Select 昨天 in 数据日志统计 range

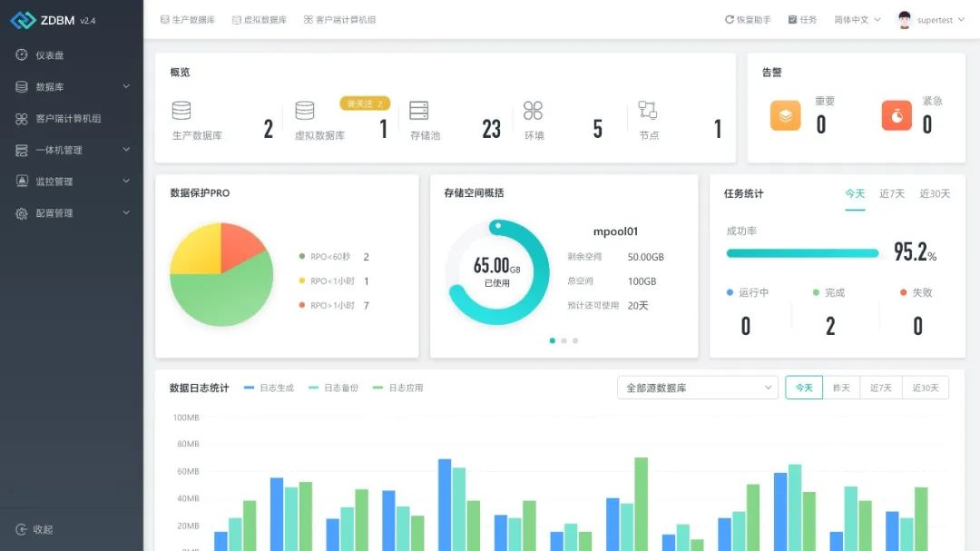coord(841,388)
